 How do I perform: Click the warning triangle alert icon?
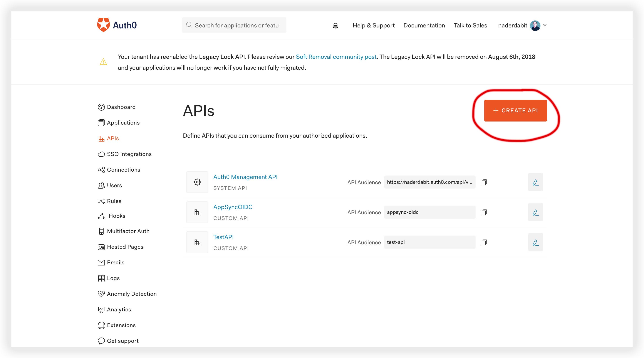click(103, 62)
